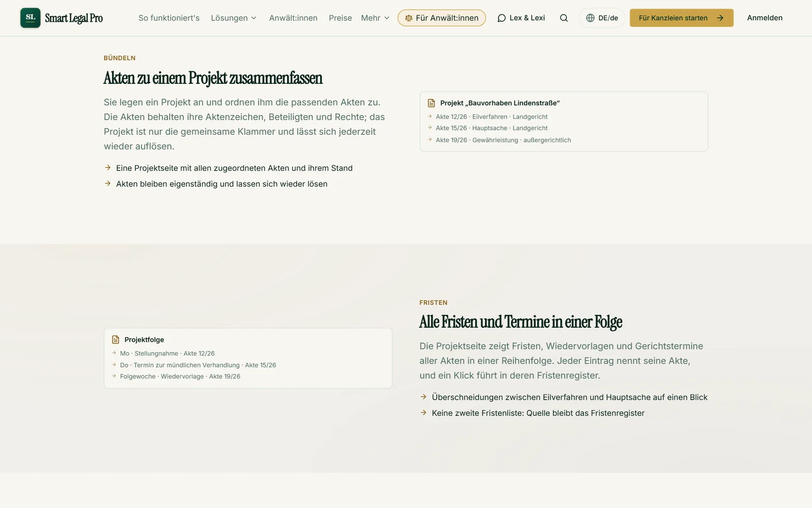The width and height of the screenshot is (812, 508).
Task: Select text Akte 19/26 · Gewährleistung · außergerichtlich
Action: [503, 140]
